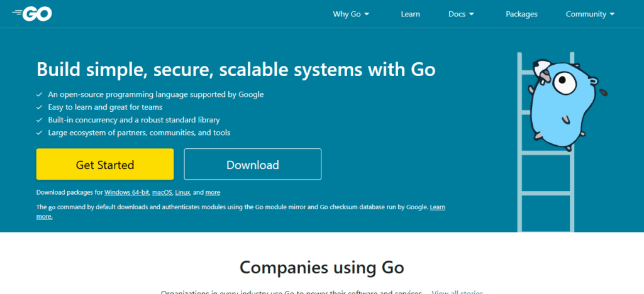644x294 pixels.
Task: Click the 'Companies using Go' heading
Action: 322,268
